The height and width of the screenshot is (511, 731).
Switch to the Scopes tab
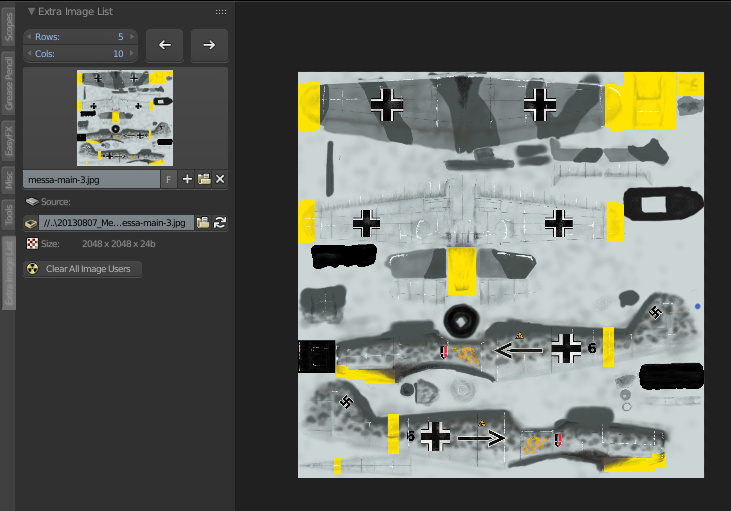[8, 27]
